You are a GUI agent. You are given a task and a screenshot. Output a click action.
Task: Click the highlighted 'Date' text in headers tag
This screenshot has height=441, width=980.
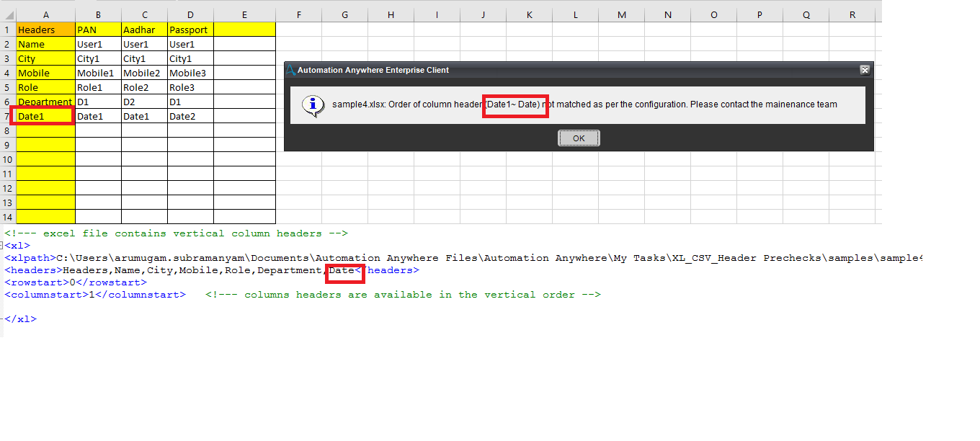342,270
